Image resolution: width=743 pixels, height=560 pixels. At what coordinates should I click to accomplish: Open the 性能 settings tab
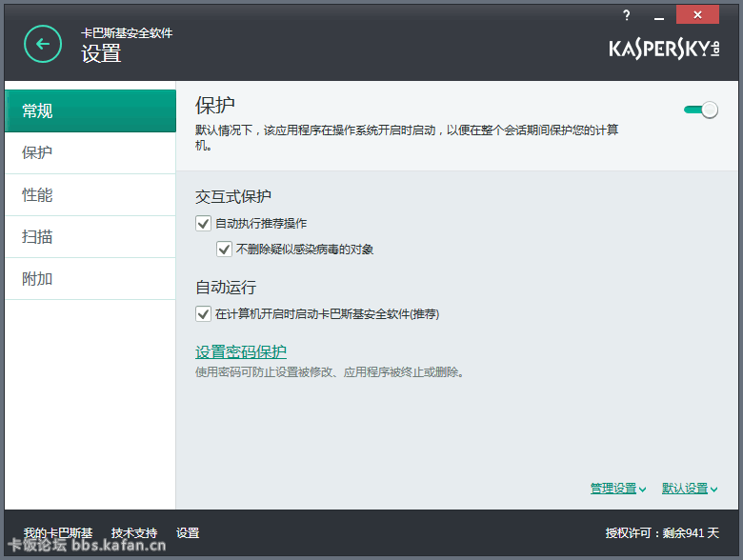click(x=90, y=194)
